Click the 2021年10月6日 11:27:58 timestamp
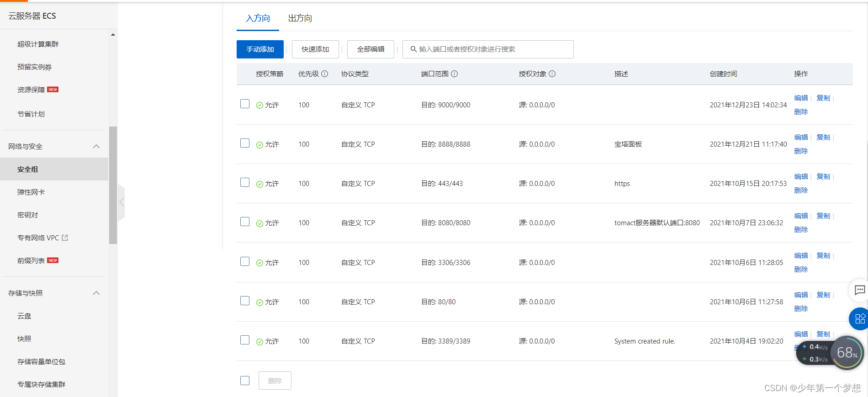 tap(746, 302)
